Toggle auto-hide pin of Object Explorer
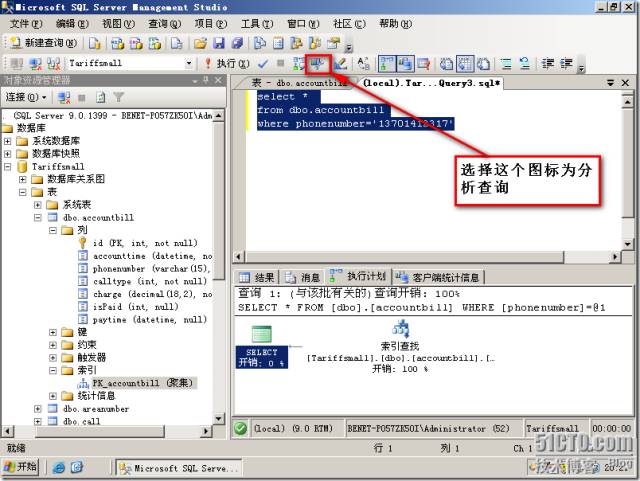 point(206,80)
